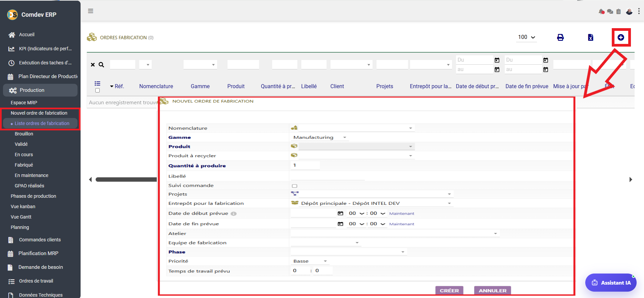The height and width of the screenshot is (298, 644).
Task: Toggle the hamburger sidebar menu icon
Action: [x=91, y=11]
